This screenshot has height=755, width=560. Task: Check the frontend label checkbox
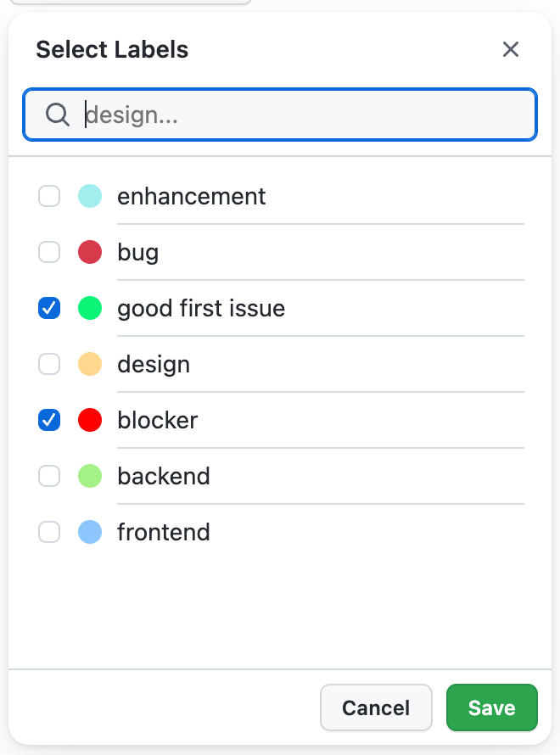click(x=49, y=533)
